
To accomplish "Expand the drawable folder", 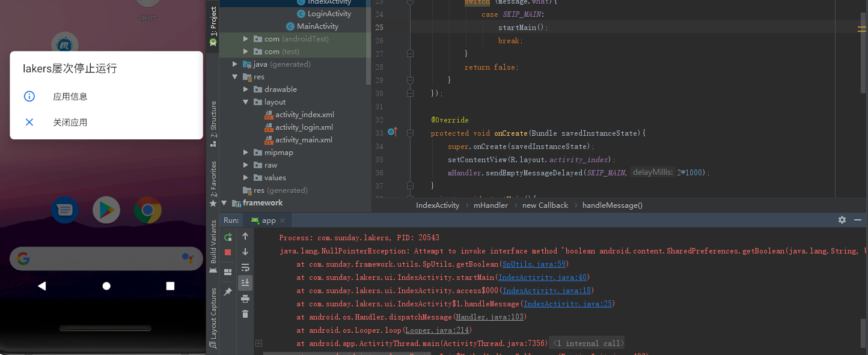I will pyautogui.click(x=246, y=90).
